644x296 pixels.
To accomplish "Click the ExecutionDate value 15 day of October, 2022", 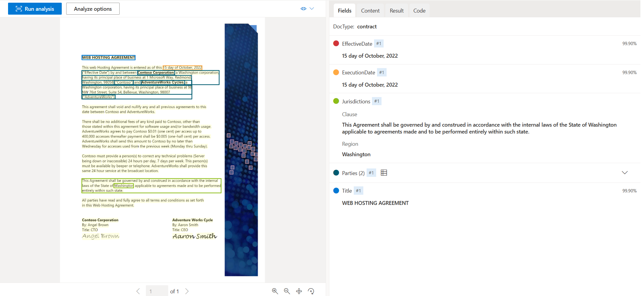I will [x=370, y=85].
